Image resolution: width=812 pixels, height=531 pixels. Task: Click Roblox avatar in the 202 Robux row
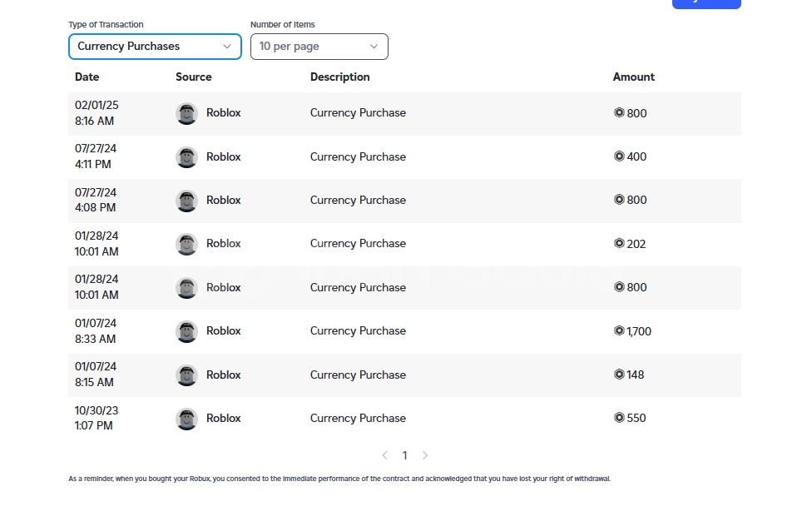[186, 244]
